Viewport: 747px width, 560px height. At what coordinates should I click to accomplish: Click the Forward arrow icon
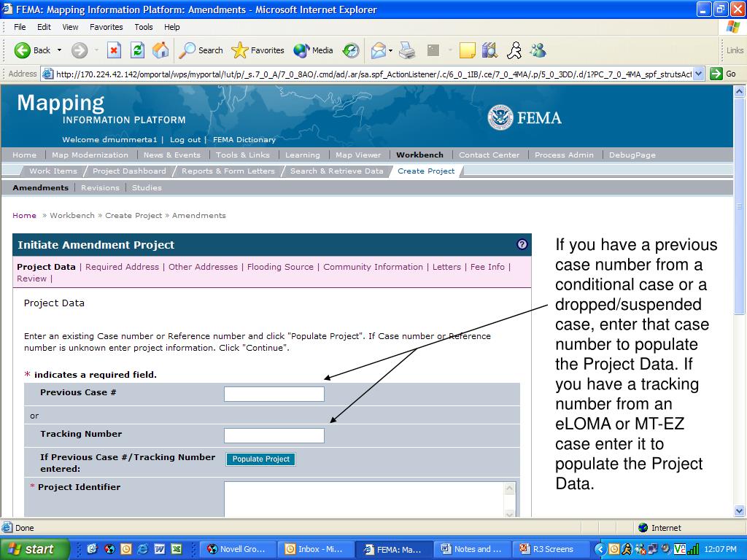pos(80,50)
